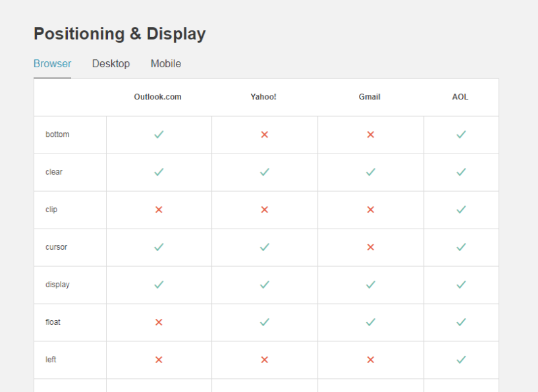538x392 pixels.
Task: Click the AOL checkmark for clear
Action: click(461, 172)
